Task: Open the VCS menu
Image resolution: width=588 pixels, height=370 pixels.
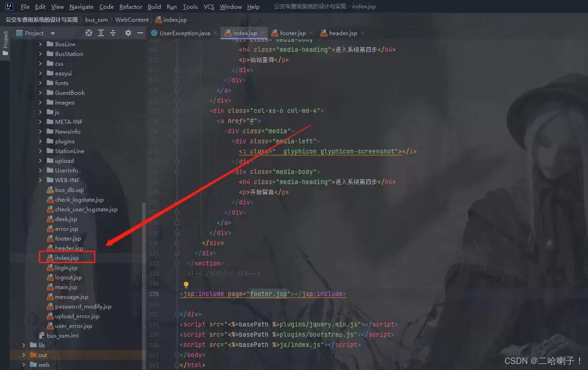Action: (x=209, y=7)
